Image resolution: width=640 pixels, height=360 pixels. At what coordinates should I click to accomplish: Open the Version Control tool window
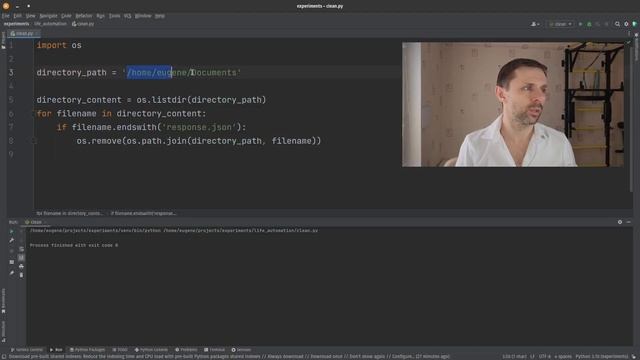point(27,350)
